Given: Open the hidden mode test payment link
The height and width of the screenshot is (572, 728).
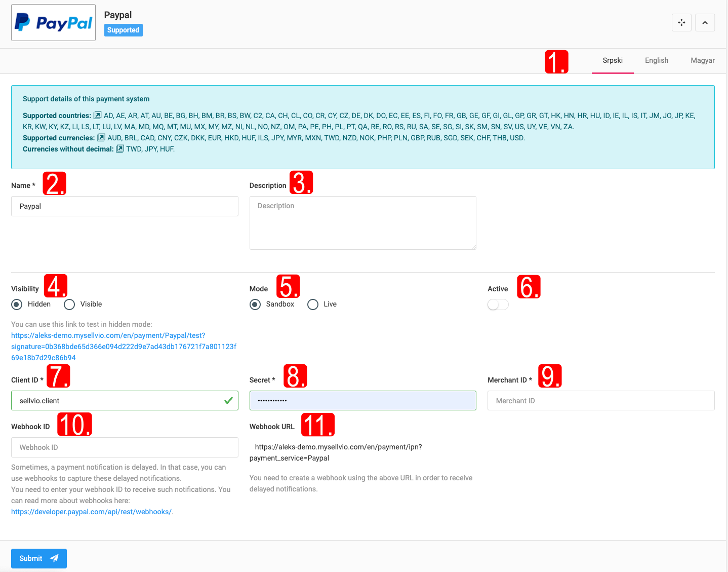Looking at the screenshot, I should pos(124,347).
